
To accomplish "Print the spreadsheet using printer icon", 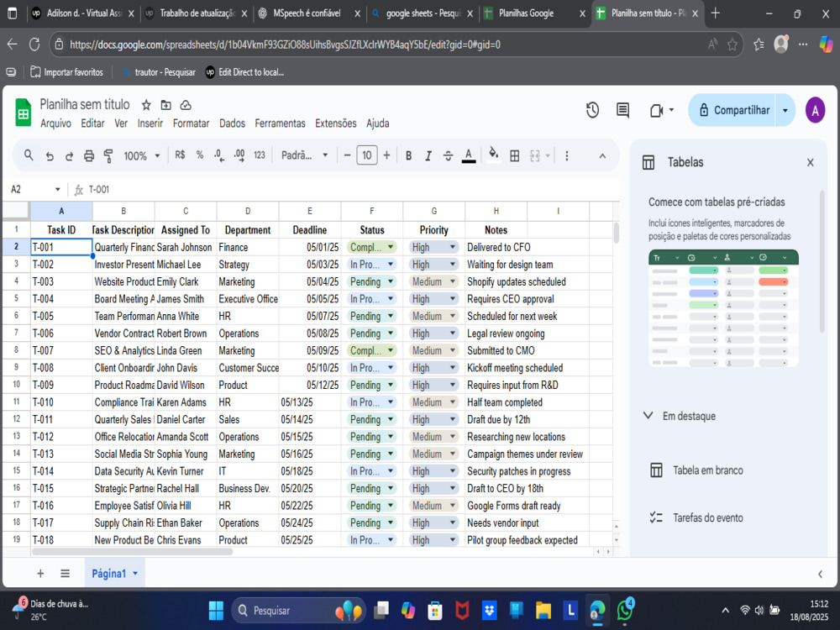I will [89, 156].
